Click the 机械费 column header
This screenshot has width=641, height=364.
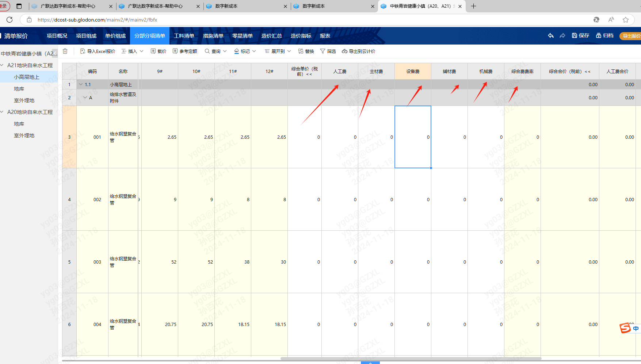coord(486,71)
